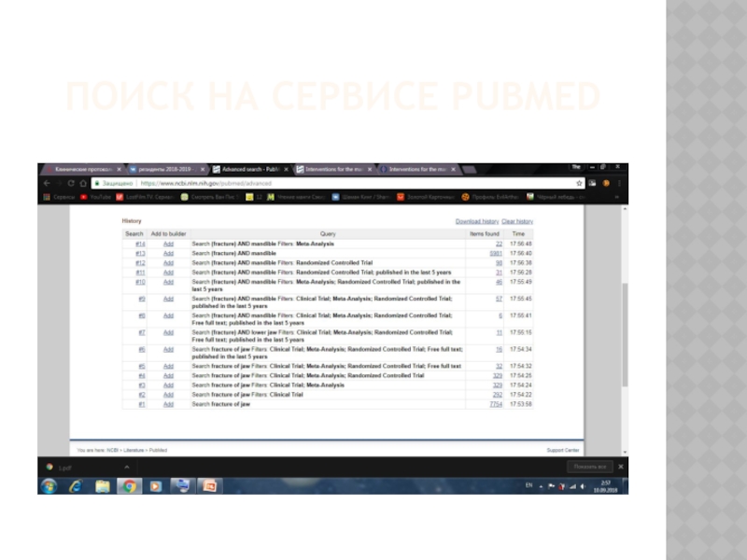Open the 22 items found for search #14
This screenshot has height=560, width=747.
(499, 244)
